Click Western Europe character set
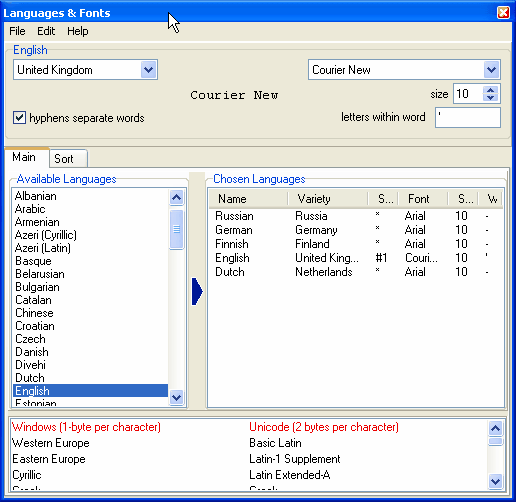This screenshot has width=516, height=502. [x=51, y=443]
